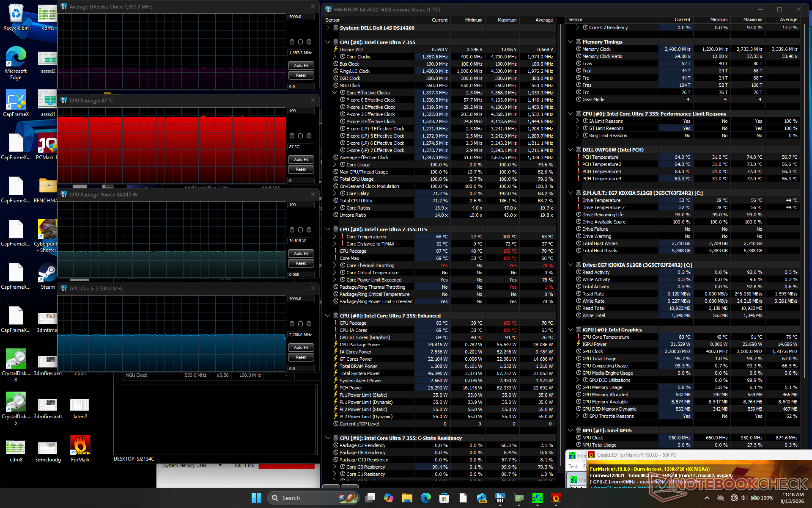The width and height of the screenshot is (812, 508).
Task: Click Auto Fit in GPU Clock graph
Action: pyautogui.click(x=301, y=348)
